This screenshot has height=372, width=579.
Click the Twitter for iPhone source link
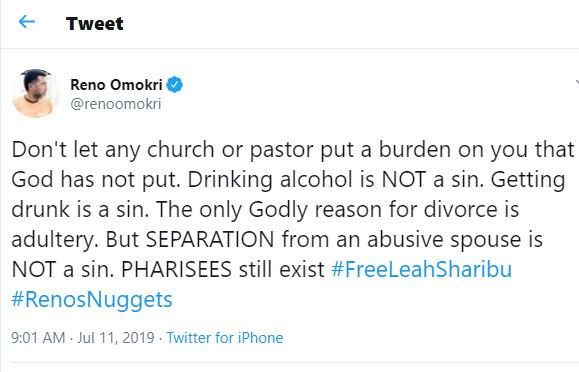pyautogui.click(x=225, y=338)
